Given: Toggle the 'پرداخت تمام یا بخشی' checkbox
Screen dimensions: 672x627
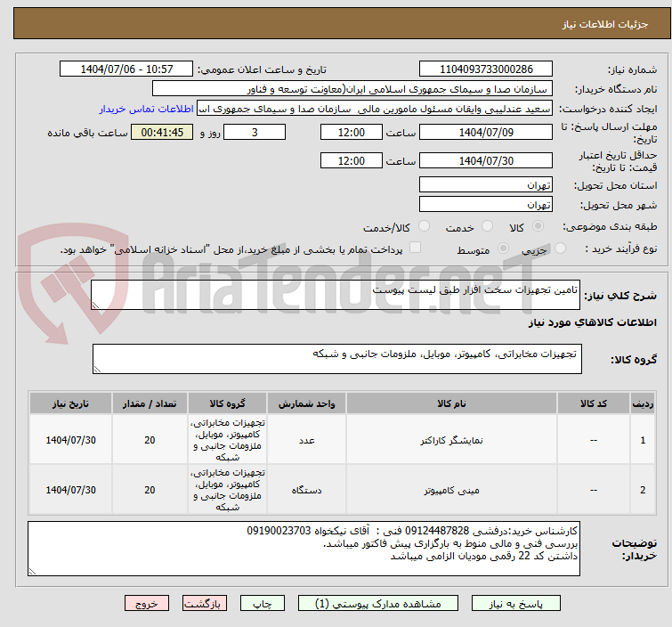Looking at the screenshot, I should (x=415, y=248).
